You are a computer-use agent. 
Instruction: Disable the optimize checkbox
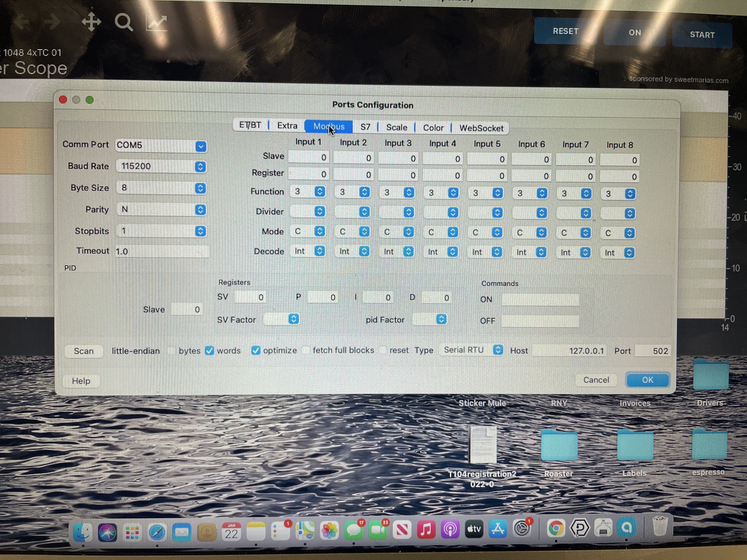click(x=256, y=351)
